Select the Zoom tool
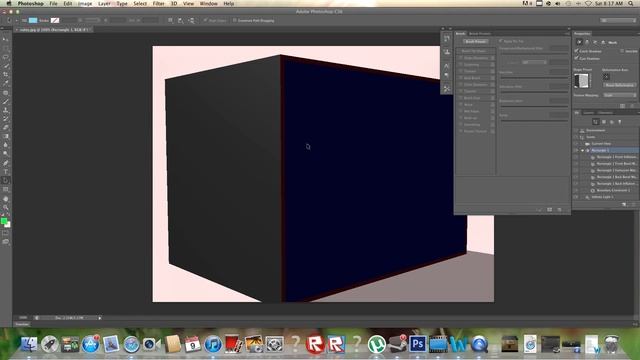640x360 pixels. [6, 207]
